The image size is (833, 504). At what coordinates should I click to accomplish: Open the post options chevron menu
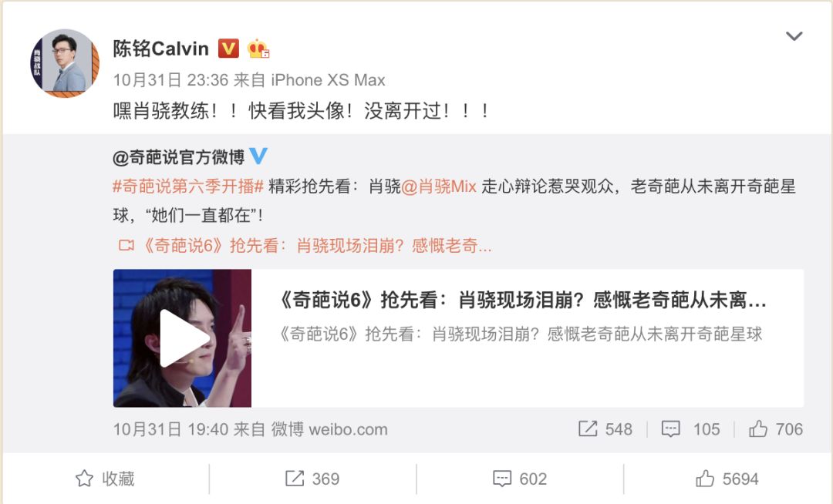click(x=794, y=36)
